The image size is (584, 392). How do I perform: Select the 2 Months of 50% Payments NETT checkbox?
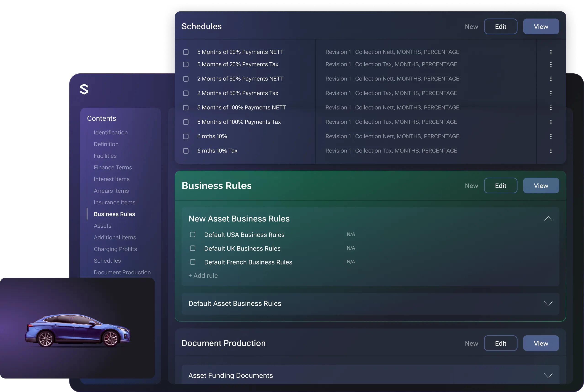(186, 79)
